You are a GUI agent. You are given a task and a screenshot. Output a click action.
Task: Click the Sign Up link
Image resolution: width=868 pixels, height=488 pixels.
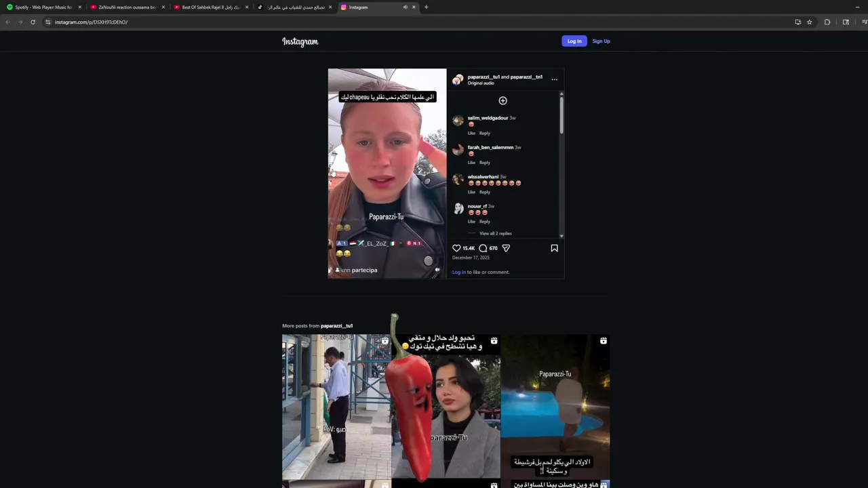601,41
